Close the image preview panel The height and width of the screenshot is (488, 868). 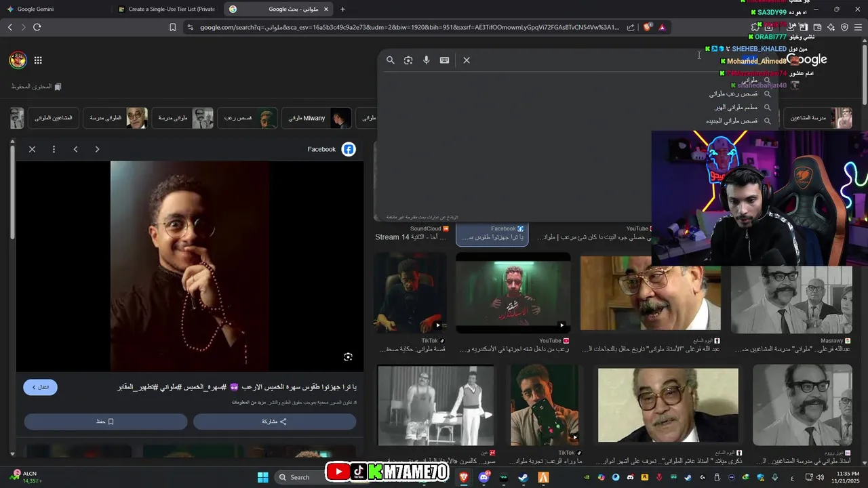(x=32, y=149)
